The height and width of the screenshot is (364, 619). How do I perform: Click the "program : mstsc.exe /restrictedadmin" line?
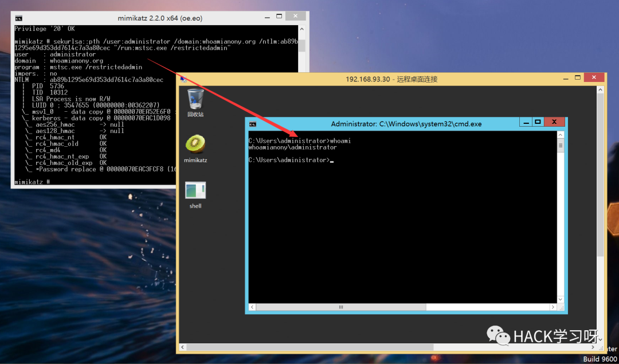click(78, 67)
